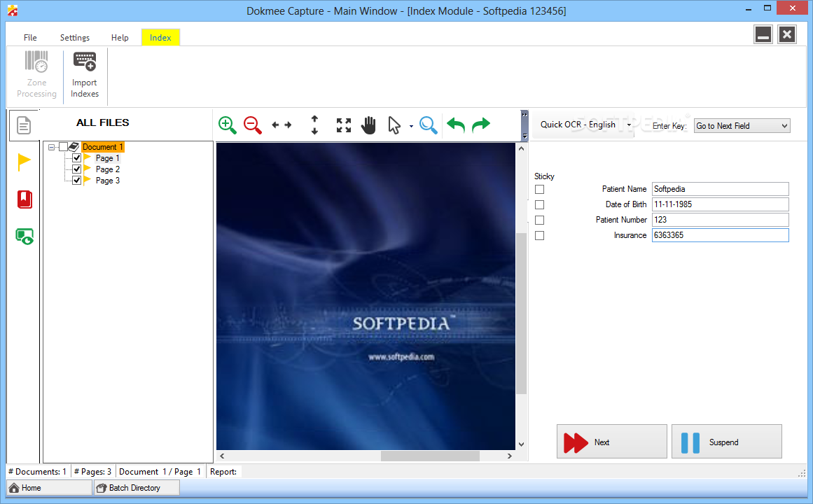Zoom in on the page image

(227, 125)
